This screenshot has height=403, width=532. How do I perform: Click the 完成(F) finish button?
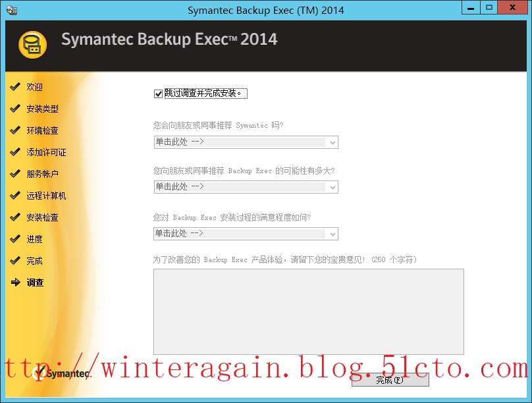click(x=390, y=380)
